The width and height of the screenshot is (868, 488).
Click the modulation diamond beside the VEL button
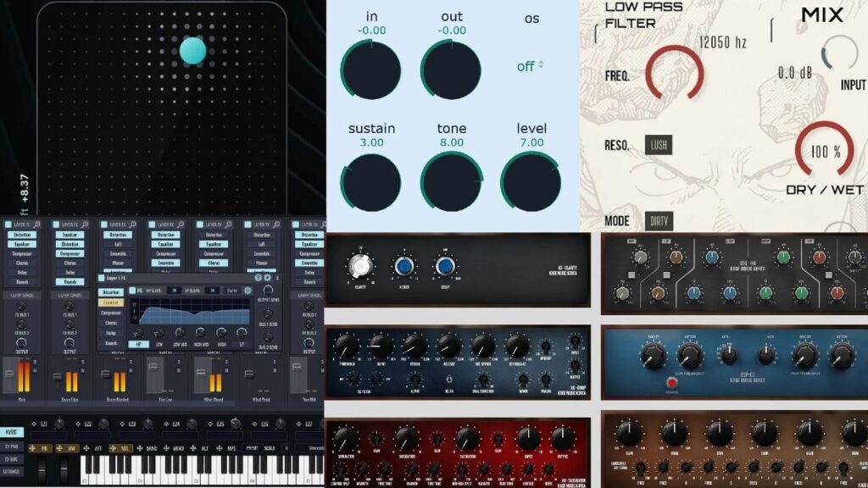point(113,447)
